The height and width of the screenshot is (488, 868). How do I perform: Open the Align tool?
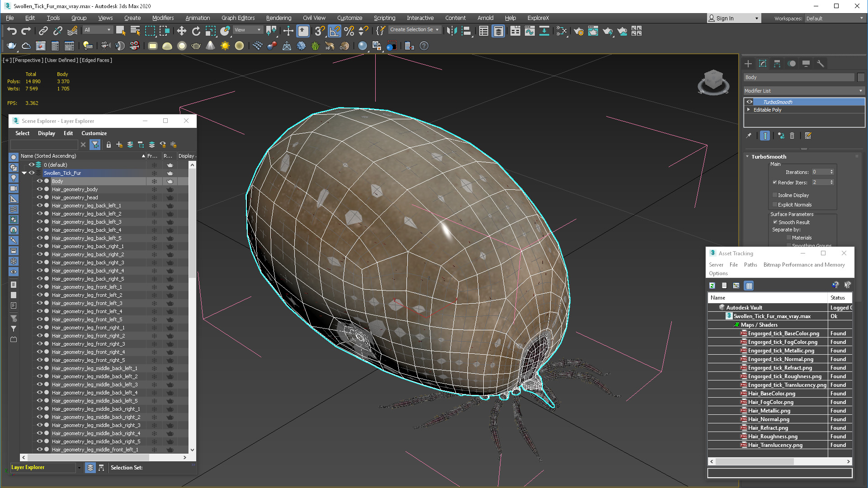pyautogui.click(x=466, y=31)
